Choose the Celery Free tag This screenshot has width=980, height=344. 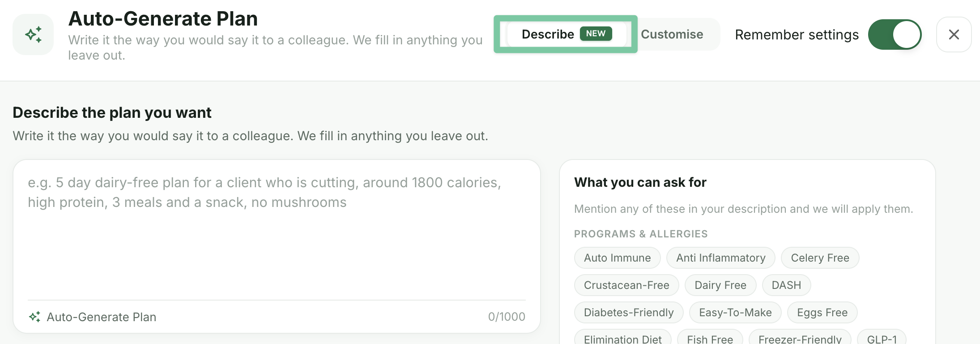(820, 258)
